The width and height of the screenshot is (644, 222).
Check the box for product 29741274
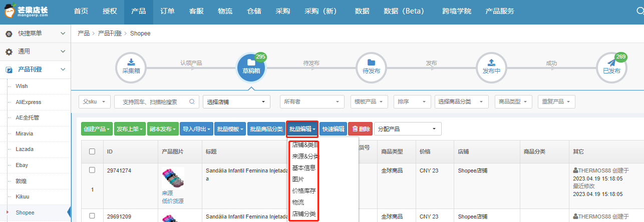pyautogui.click(x=92, y=170)
